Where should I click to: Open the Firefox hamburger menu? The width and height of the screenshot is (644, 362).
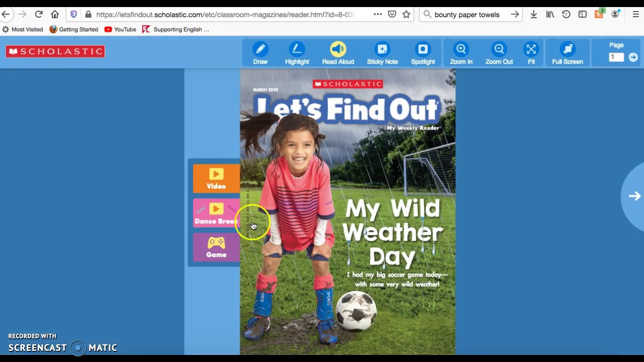[635, 15]
